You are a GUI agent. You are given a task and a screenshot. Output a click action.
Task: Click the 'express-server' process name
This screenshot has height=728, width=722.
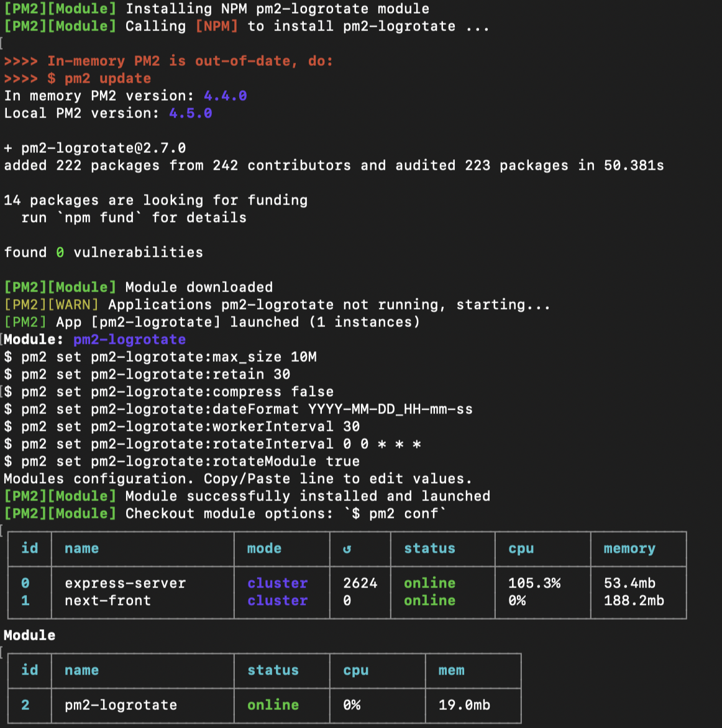tap(126, 583)
